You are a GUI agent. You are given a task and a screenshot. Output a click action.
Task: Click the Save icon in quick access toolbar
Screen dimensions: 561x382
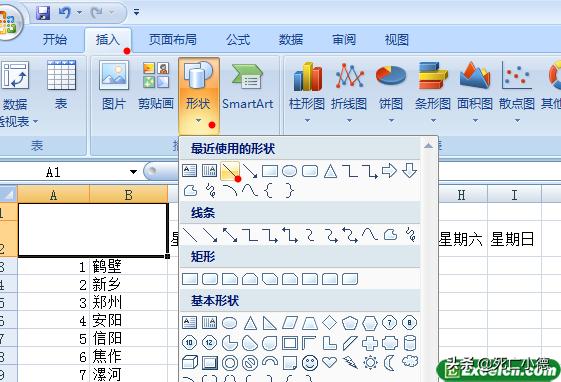coord(43,13)
